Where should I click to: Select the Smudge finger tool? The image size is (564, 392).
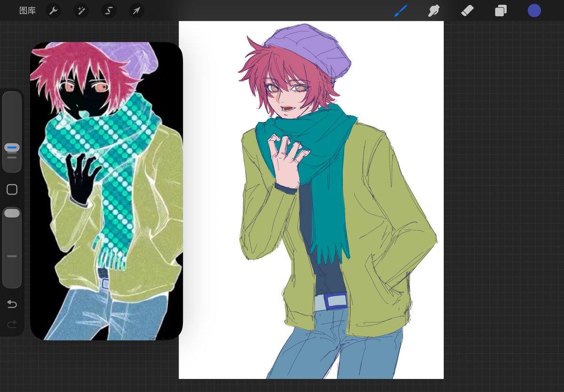coord(434,10)
